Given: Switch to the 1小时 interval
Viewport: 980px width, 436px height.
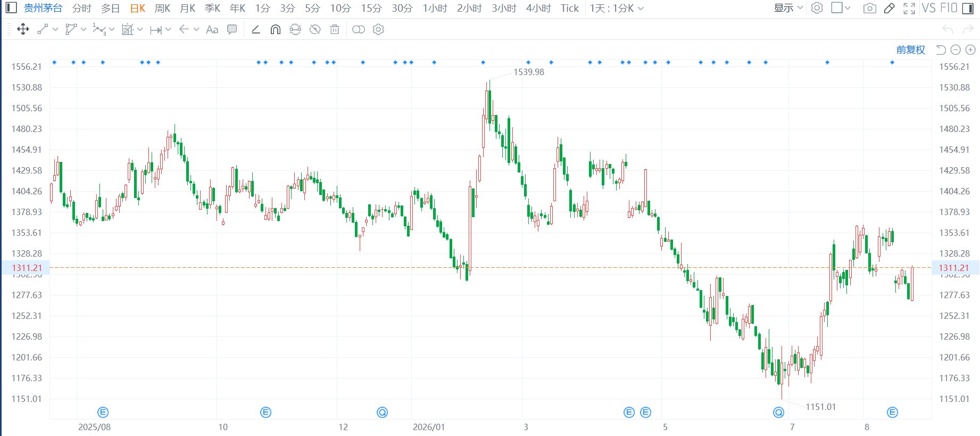Looking at the screenshot, I should (435, 9).
